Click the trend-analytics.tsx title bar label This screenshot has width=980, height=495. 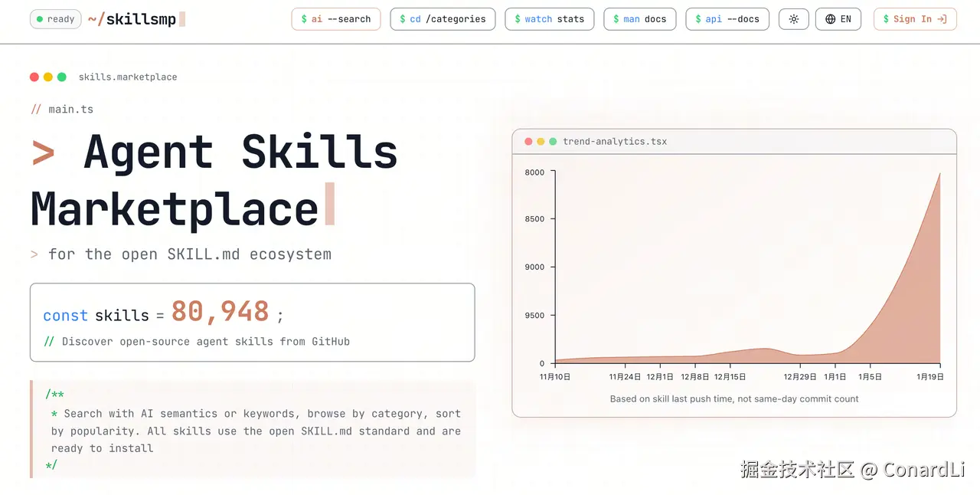coord(614,142)
